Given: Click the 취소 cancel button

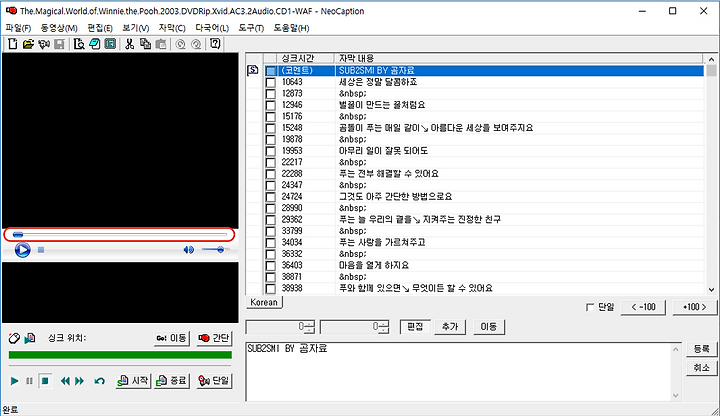Looking at the screenshot, I should (x=701, y=368).
